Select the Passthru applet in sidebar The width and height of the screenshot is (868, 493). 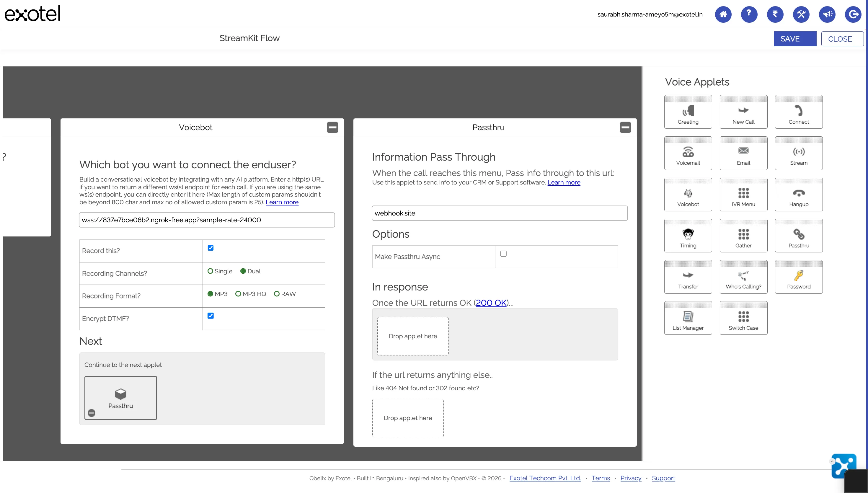[799, 236]
